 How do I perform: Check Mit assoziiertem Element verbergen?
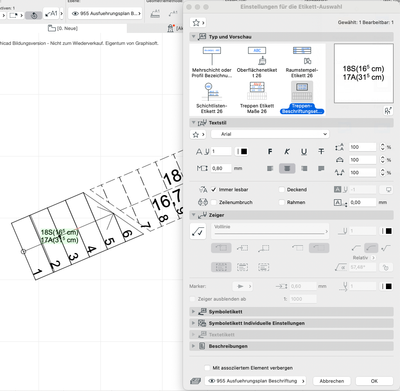(x=207, y=368)
